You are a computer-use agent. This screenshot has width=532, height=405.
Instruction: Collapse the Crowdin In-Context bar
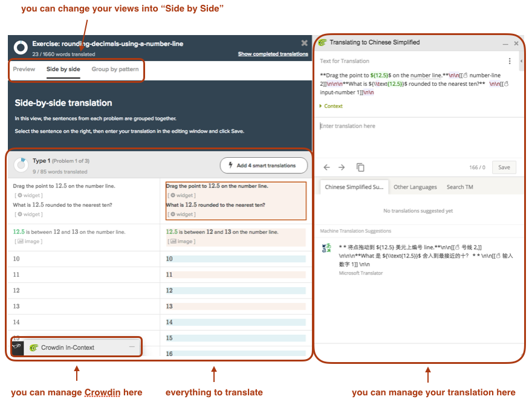click(132, 347)
